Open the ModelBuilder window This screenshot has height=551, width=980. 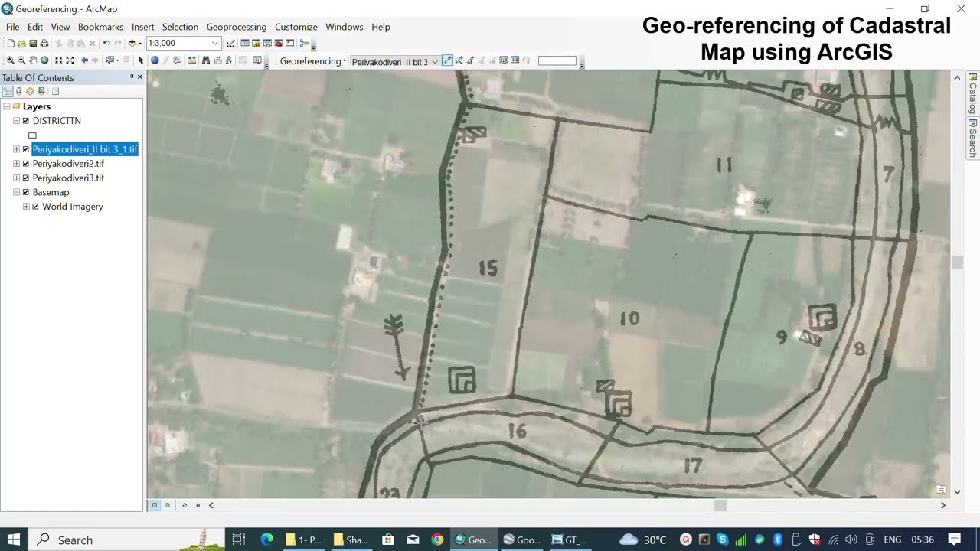tap(304, 44)
